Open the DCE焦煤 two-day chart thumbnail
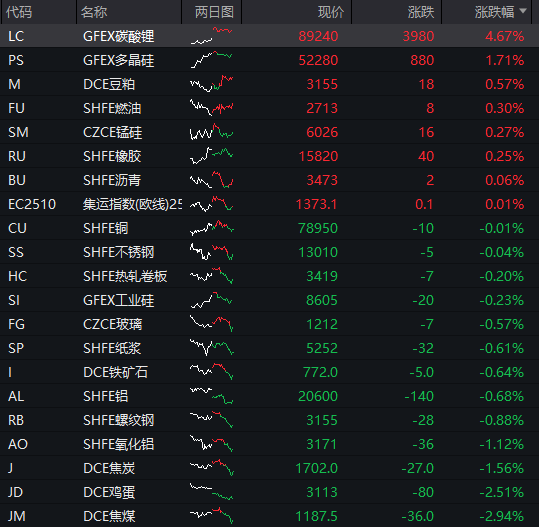Image resolution: width=539 pixels, height=527 pixels. pos(212,516)
